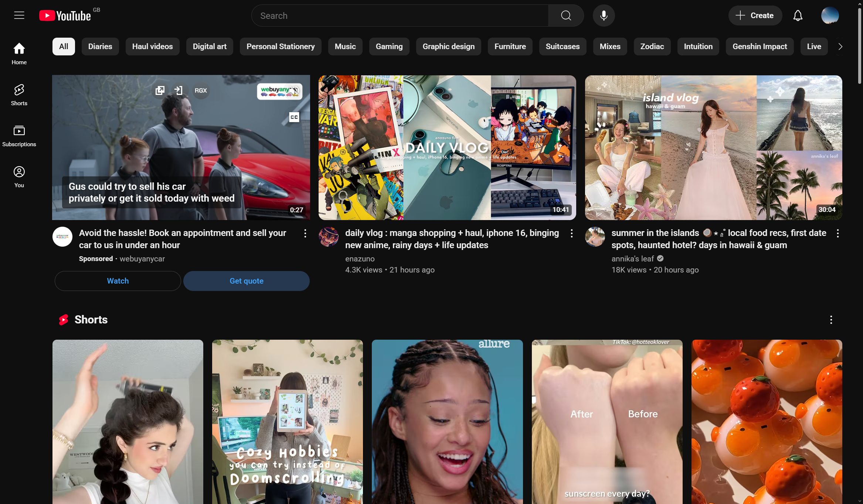
Task: Click the Get quote button
Action: (x=246, y=281)
